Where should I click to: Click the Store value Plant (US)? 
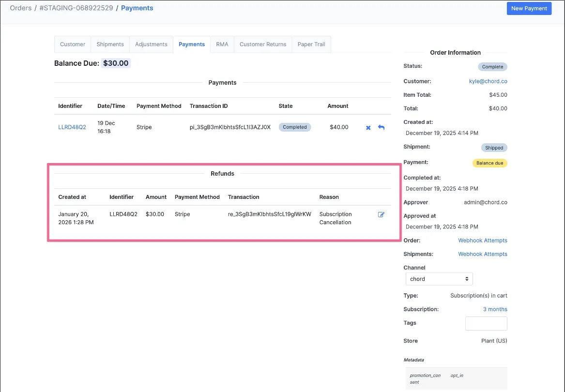click(x=494, y=341)
